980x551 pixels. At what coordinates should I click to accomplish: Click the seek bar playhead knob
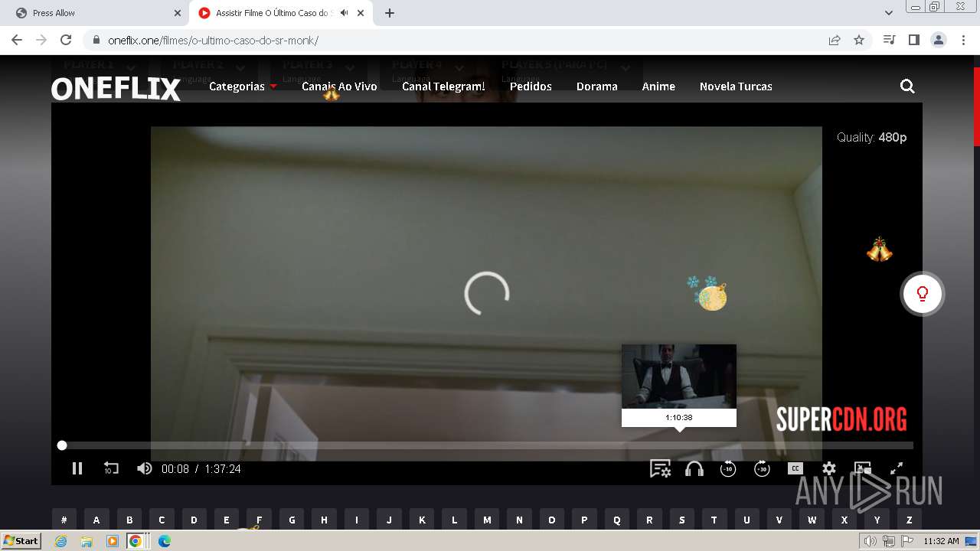click(x=62, y=445)
